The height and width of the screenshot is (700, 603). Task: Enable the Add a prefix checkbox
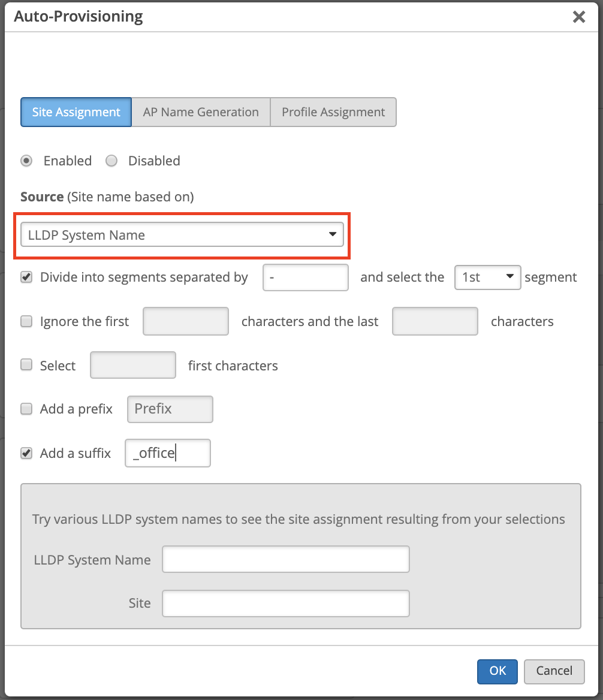point(26,409)
